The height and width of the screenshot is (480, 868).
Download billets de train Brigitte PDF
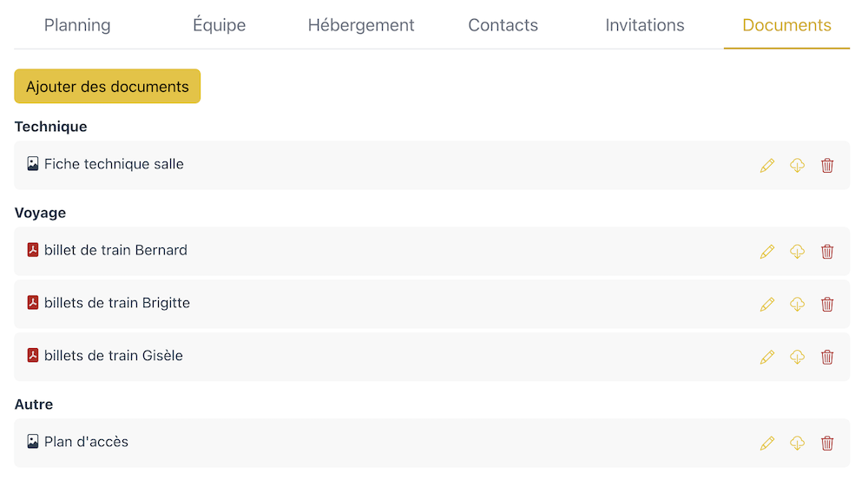click(797, 304)
